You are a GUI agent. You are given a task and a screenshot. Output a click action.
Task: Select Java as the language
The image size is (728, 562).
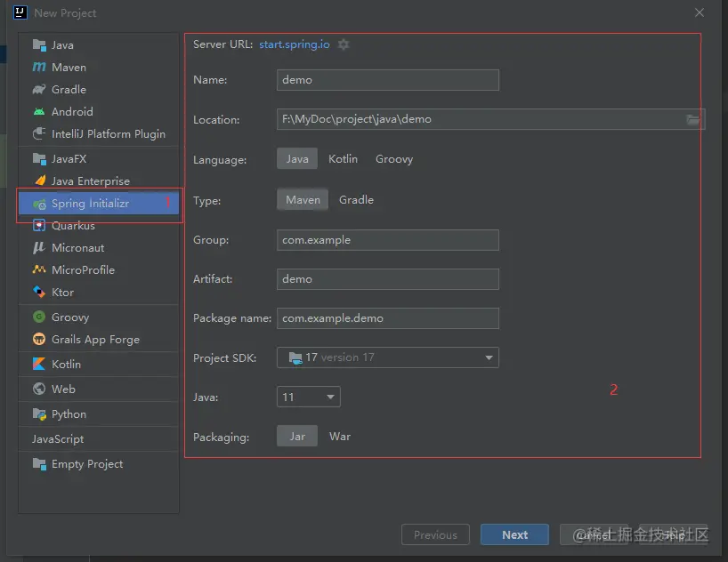pyautogui.click(x=297, y=158)
